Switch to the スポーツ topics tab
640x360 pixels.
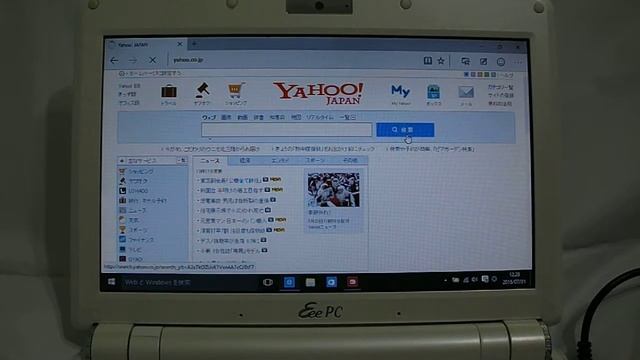pos(315,161)
